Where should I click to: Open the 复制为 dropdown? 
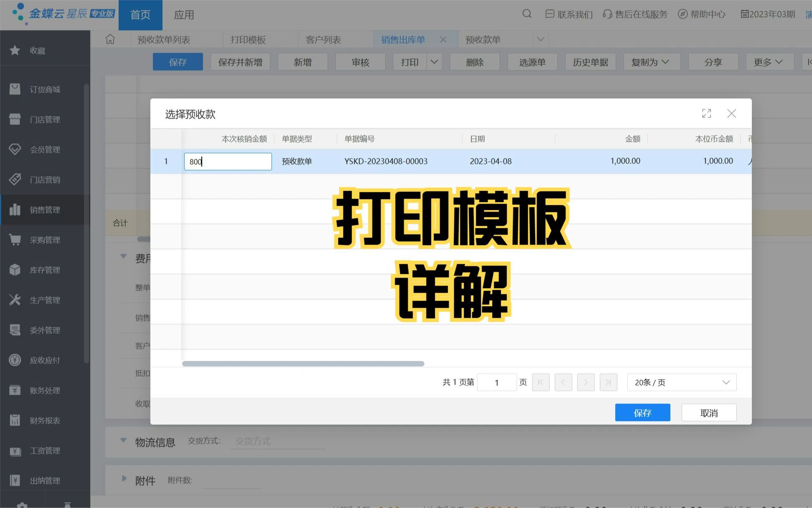click(x=652, y=62)
